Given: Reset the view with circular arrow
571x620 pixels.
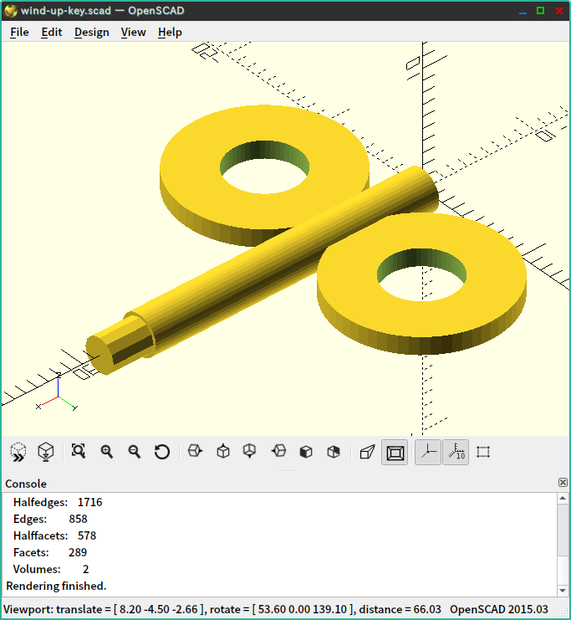Looking at the screenshot, I should click(162, 452).
